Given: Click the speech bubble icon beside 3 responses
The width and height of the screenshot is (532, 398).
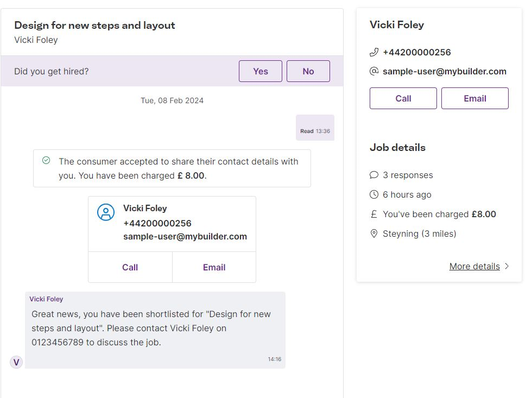Looking at the screenshot, I should tap(374, 175).
